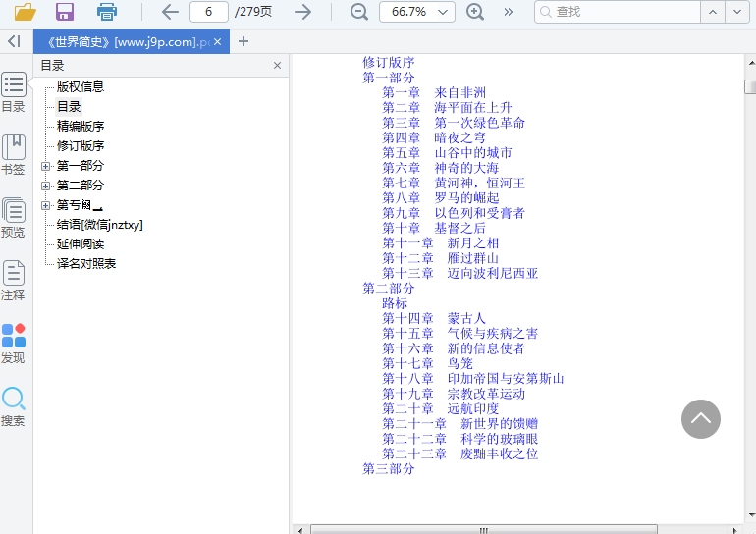
Task: Click the vertical scrollbar thumb
Action: click(750, 86)
